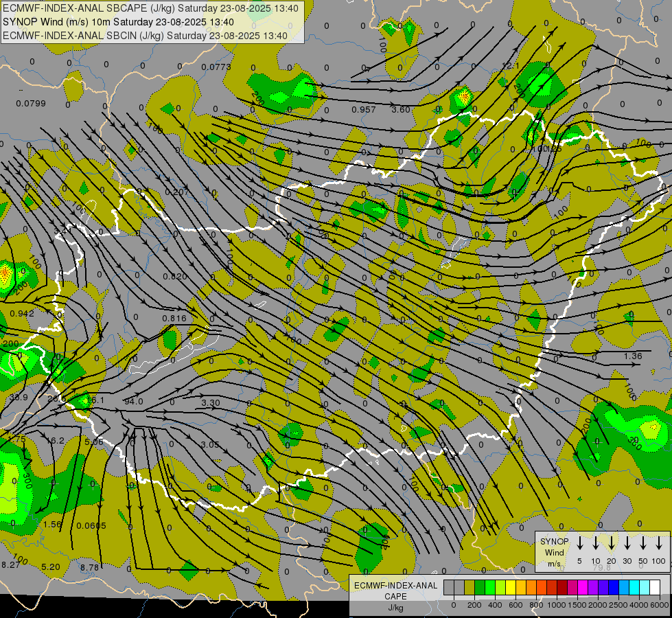Viewport: 672px width, 618px height.
Task: Pick the white swatch in the CAPE legend
Action: point(656,587)
